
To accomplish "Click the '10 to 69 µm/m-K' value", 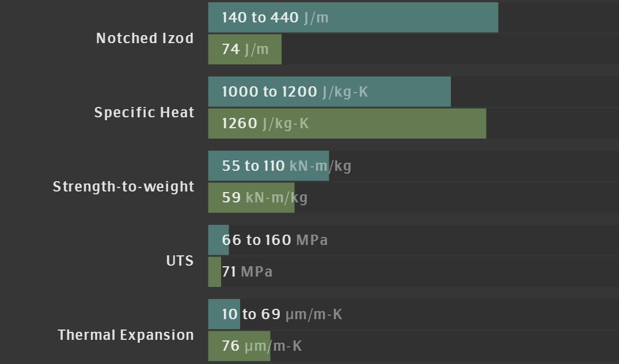I will (x=282, y=315).
